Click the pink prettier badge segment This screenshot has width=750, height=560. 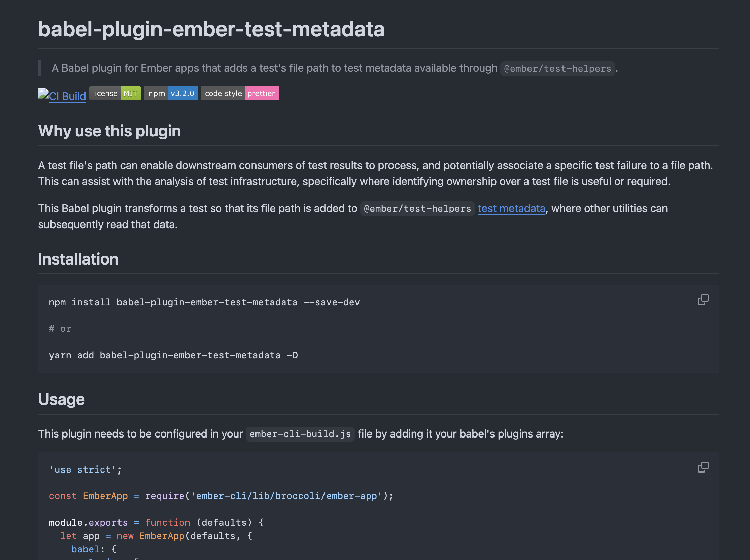coord(262,93)
